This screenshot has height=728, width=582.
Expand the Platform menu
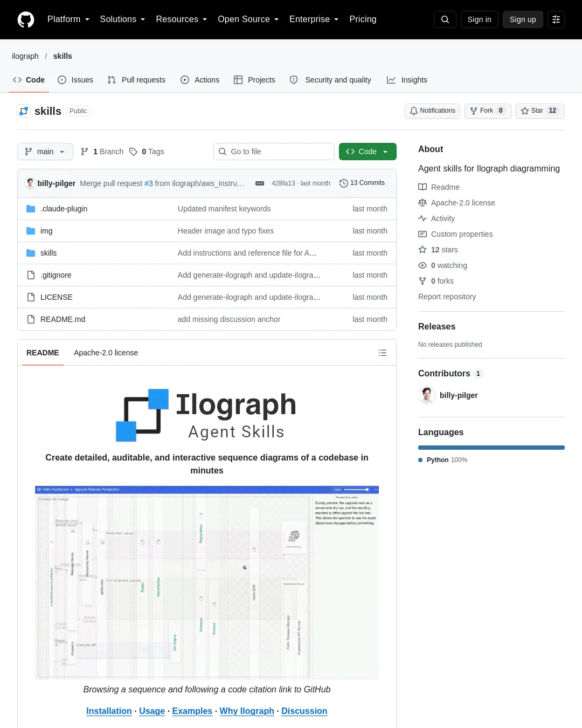(x=68, y=19)
